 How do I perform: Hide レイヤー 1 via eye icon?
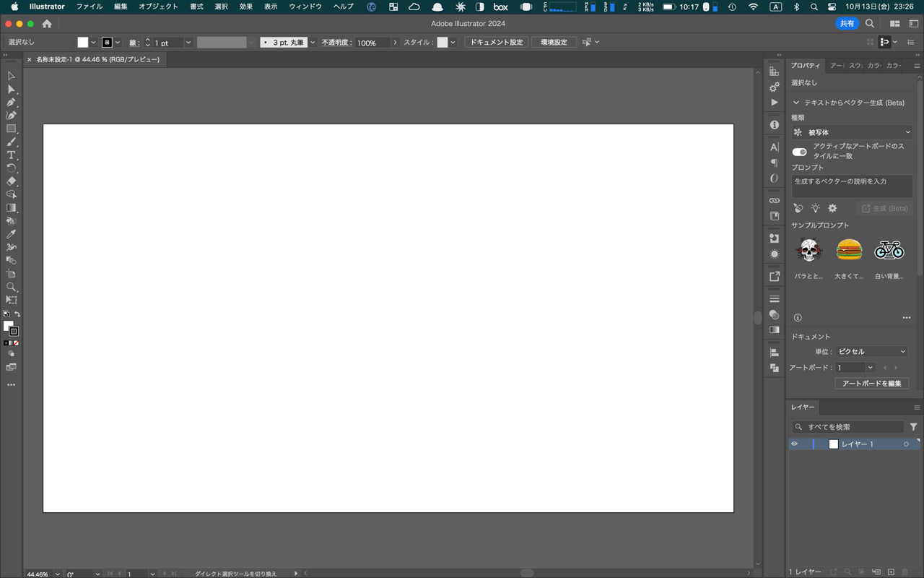click(x=794, y=444)
